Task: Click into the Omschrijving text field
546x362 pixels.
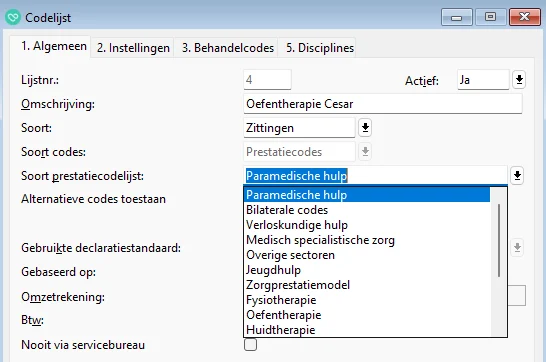Action: pos(383,104)
